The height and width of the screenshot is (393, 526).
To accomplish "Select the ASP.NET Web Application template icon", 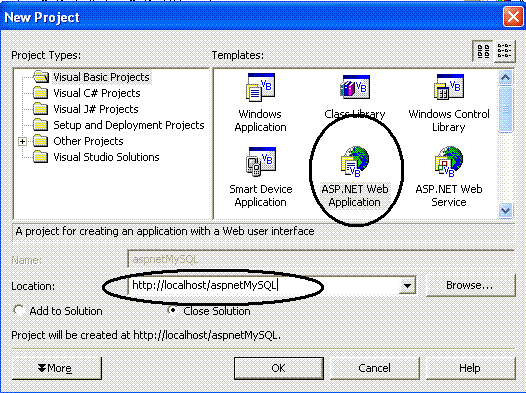I will pos(355,162).
